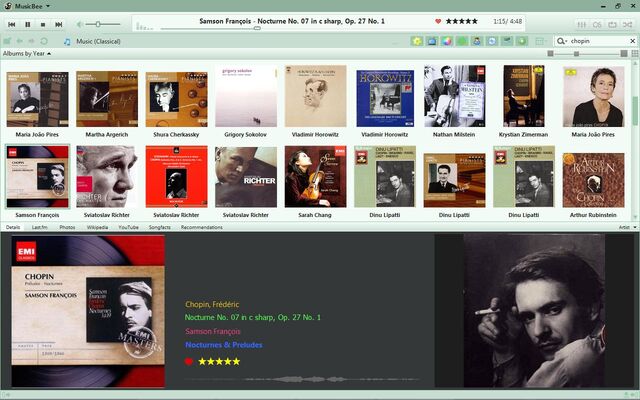The image size is (640, 400).
Task: Switch to the Recommendations tab
Action: [x=202, y=227]
